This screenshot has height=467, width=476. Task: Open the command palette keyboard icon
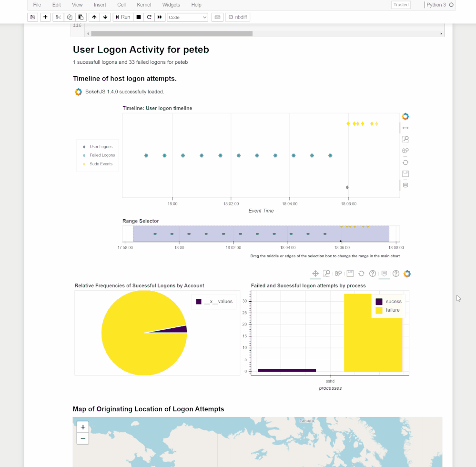click(x=217, y=17)
